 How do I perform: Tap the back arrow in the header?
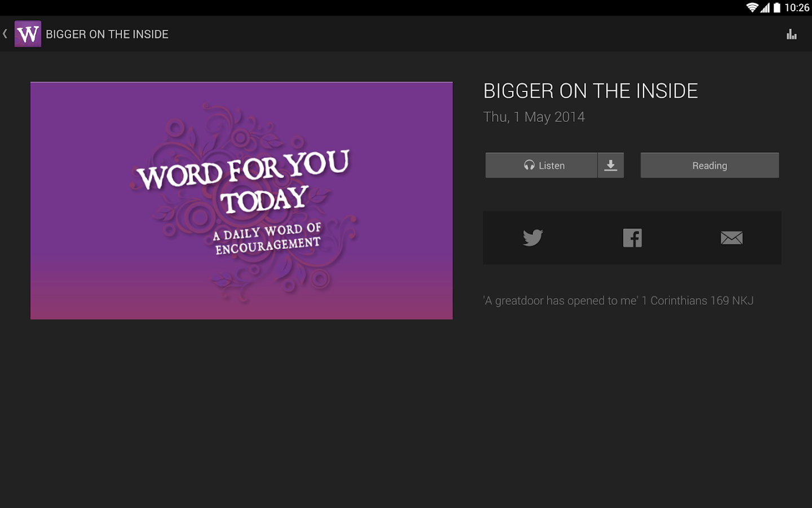pos(5,34)
